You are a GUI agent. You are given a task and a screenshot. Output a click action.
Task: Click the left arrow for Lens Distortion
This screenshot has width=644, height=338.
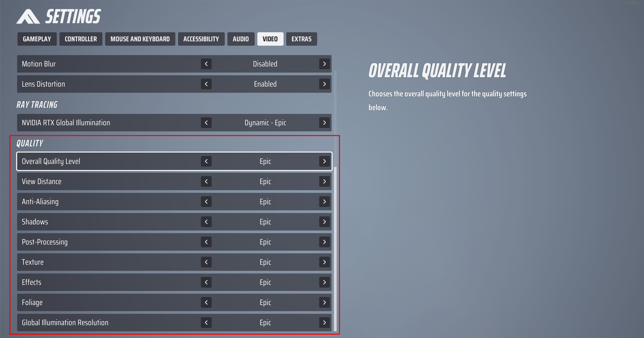tap(206, 84)
